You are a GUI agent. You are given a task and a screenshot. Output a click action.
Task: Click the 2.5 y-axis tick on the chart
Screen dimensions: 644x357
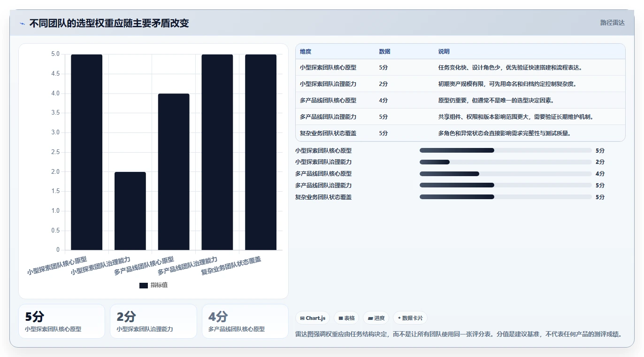[55, 152]
